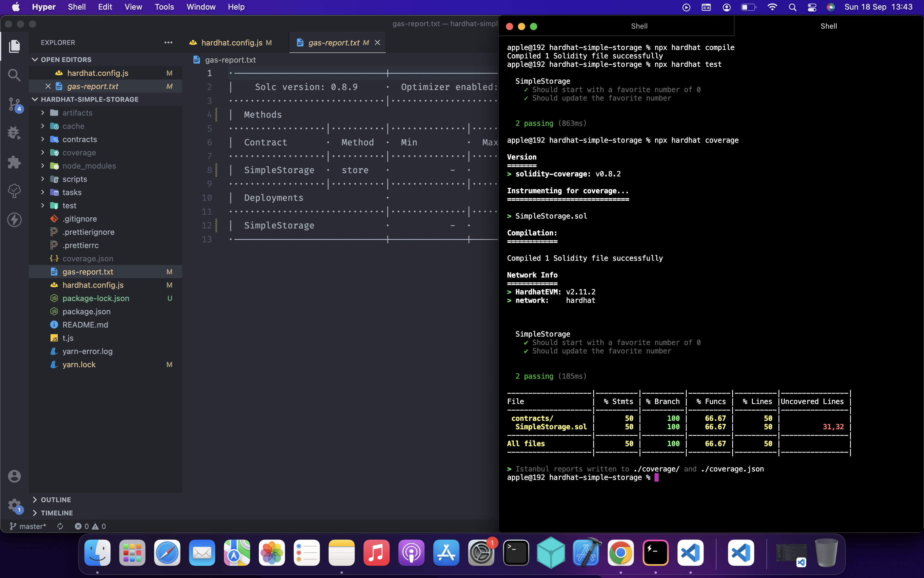This screenshot has width=924, height=578.
Task: Open the Window menu
Action: point(201,7)
